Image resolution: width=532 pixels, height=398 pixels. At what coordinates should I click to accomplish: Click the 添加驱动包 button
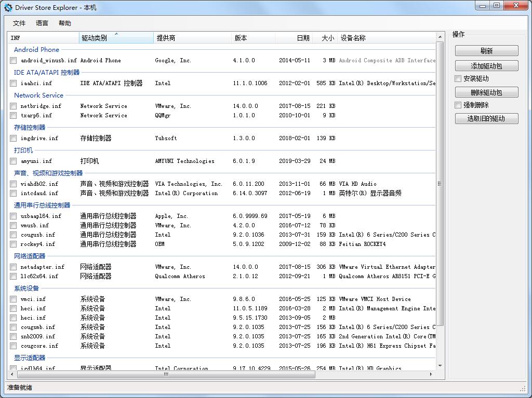pyautogui.click(x=486, y=66)
